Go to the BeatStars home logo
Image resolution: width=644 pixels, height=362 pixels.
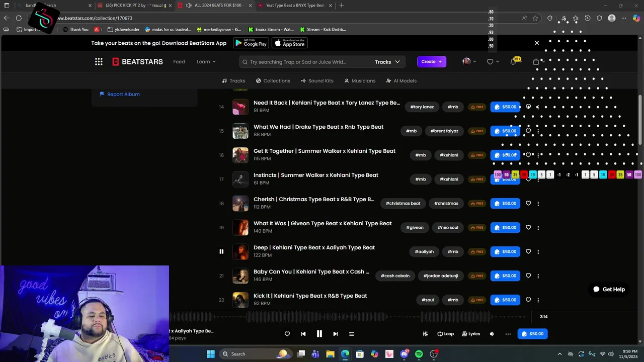click(137, 61)
